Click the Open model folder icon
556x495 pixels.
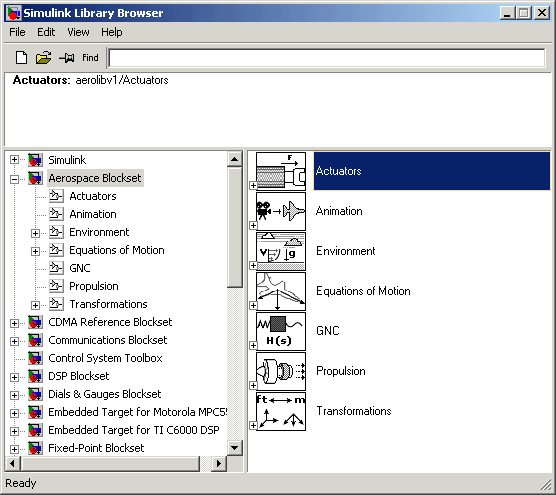click(43, 57)
